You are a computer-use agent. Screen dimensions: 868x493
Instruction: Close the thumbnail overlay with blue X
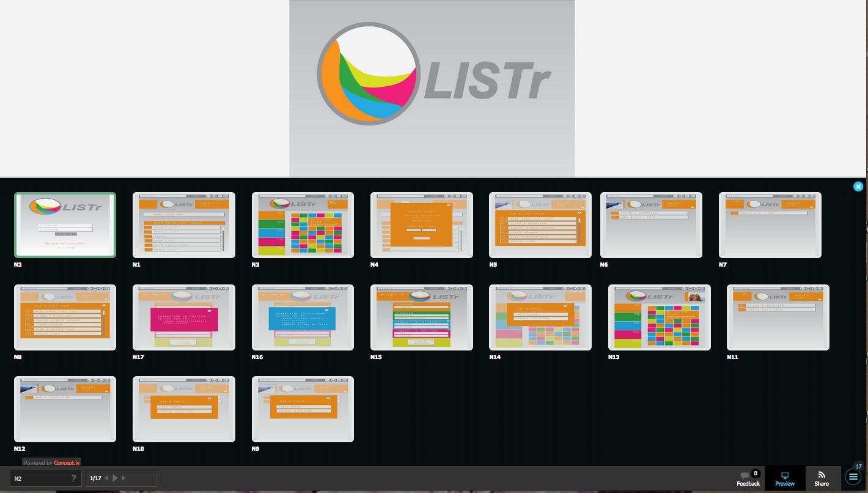858,187
